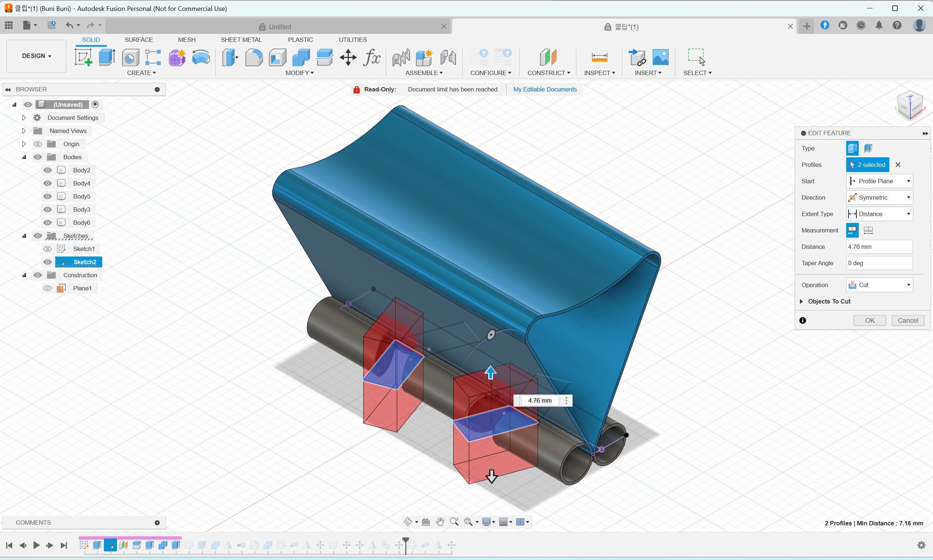Image resolution: width=933 pixels, height=560 pixels.
Task: Click the Insert Canvas image icon
Action: 660,57
